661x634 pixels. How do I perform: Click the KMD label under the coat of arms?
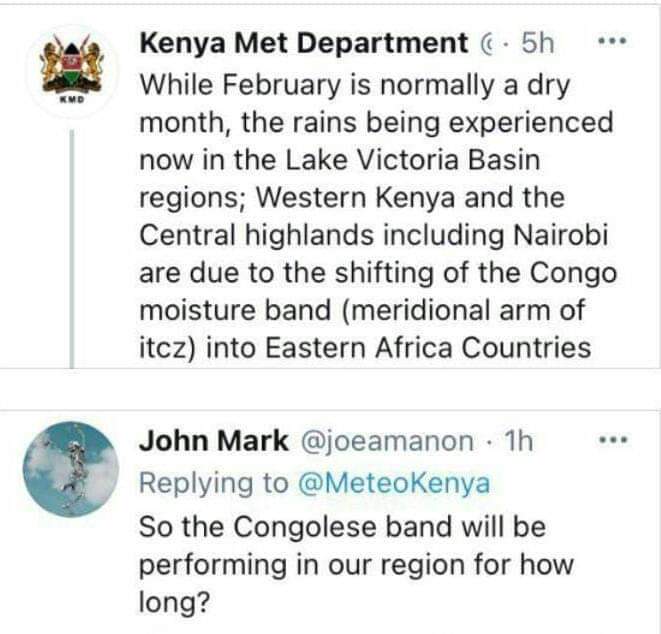pos(70,100)
